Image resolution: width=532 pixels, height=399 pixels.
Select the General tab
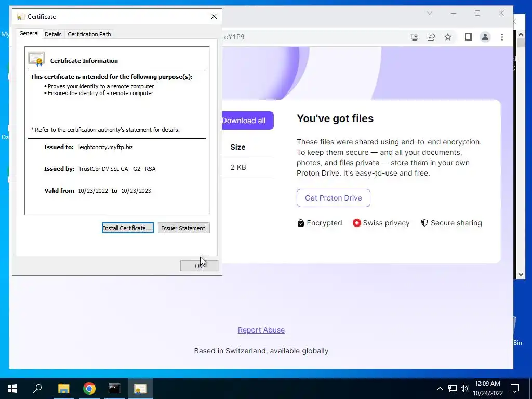pos(29,33)
